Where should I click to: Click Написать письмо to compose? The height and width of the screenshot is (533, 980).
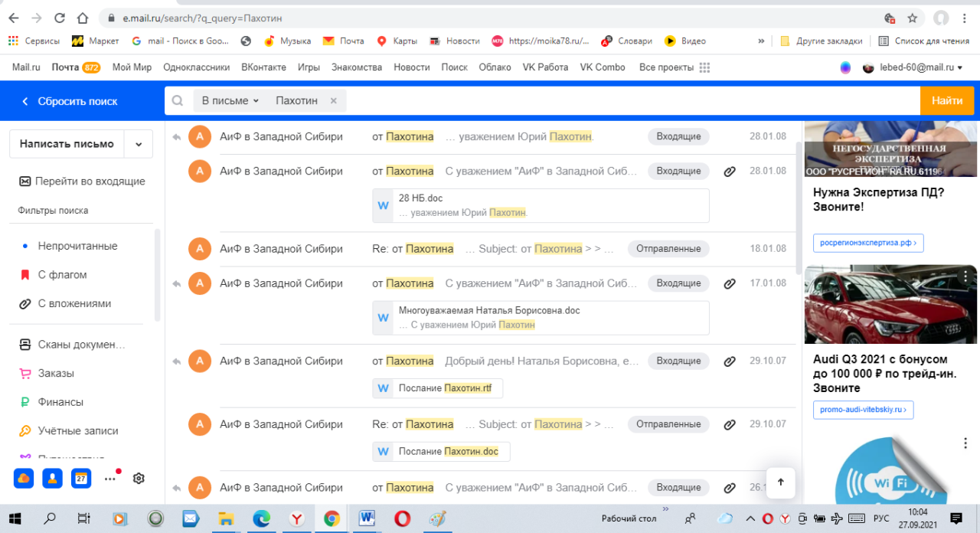point(67,143)
